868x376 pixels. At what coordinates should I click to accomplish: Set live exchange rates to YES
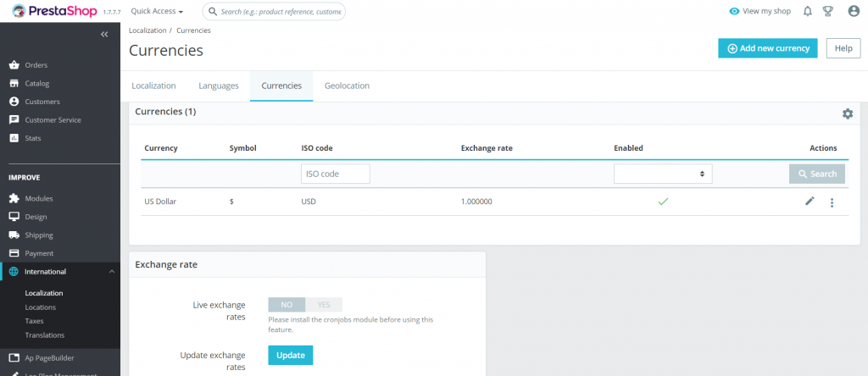[324, 305]
